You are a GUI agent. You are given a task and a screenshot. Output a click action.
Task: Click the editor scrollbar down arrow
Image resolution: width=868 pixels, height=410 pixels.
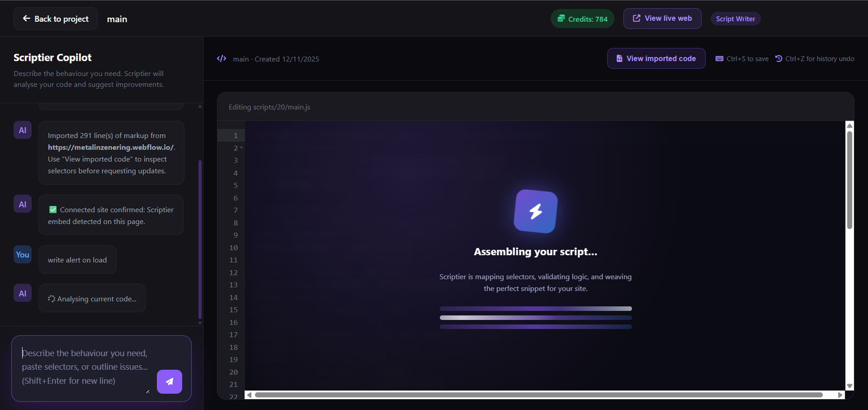(x=850, y=386)
